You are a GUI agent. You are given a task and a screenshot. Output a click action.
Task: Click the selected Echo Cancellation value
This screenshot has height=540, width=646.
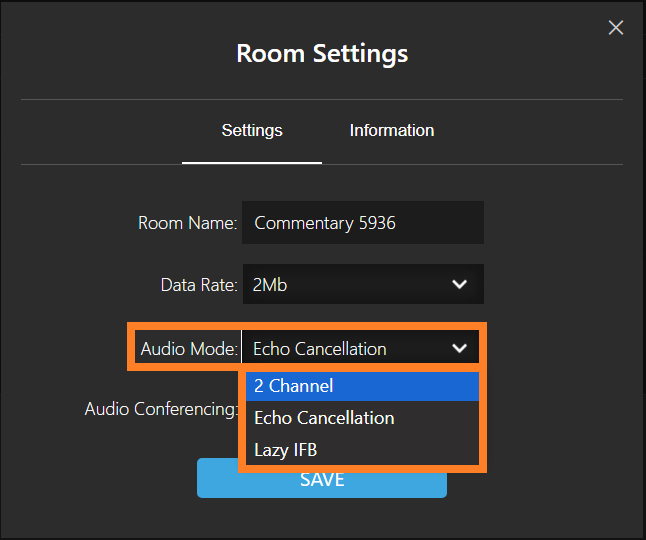[x=319, y=349]
